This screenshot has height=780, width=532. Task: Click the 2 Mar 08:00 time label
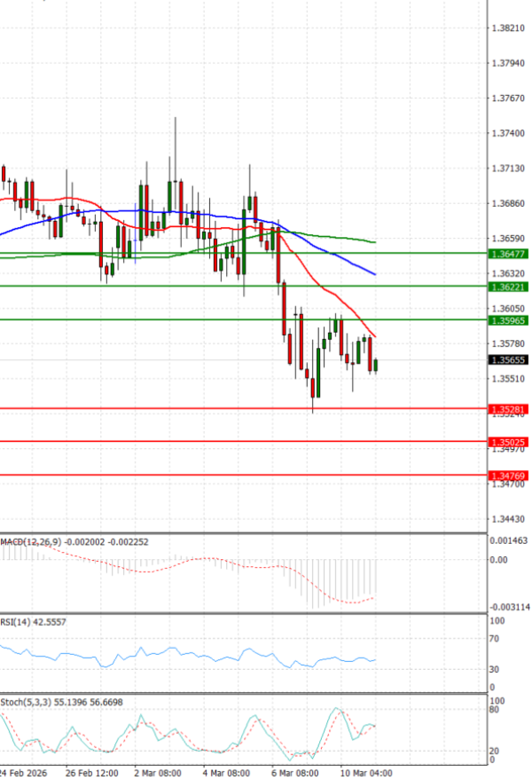click(160, 773)
